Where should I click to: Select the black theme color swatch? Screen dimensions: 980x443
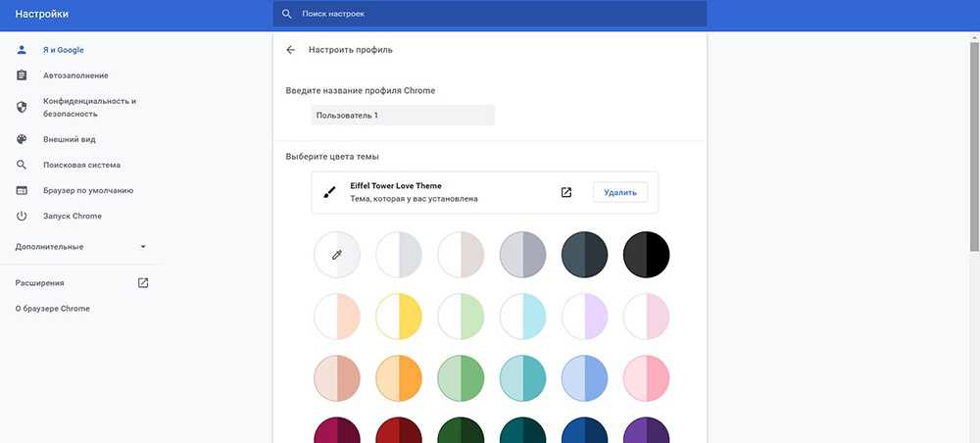pos(646,255)
